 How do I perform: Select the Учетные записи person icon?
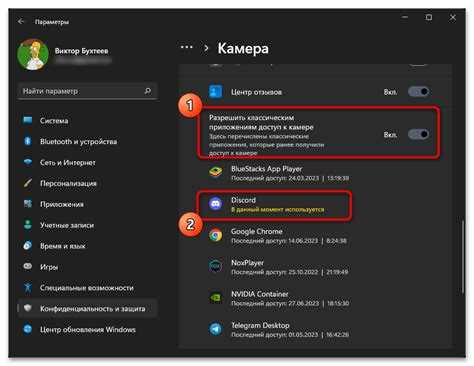28,225
